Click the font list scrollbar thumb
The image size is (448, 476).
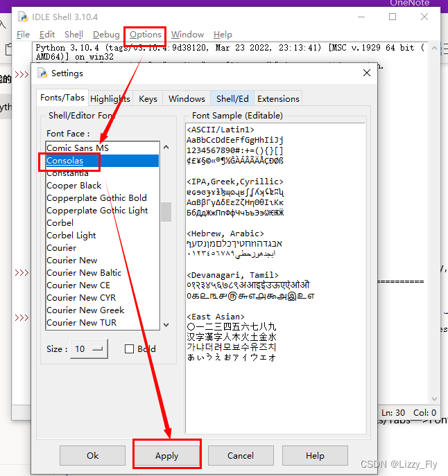[166, 212]
